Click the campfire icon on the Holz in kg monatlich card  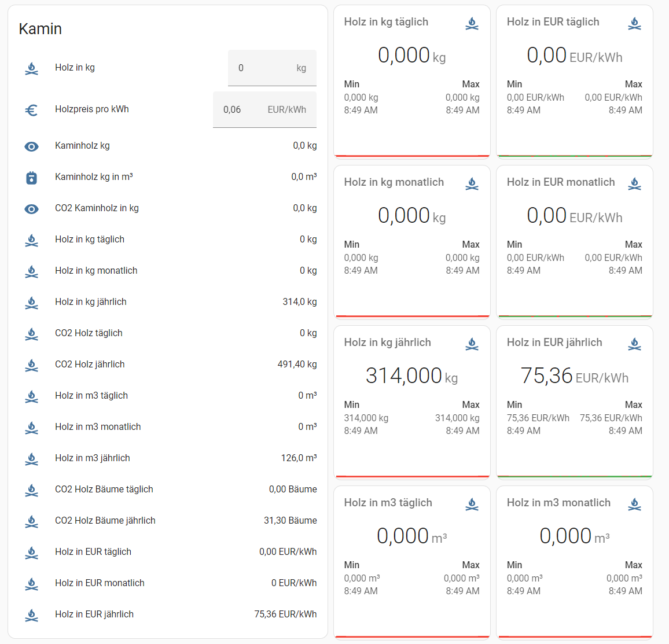pyautogui.click(x=472, y=184)
